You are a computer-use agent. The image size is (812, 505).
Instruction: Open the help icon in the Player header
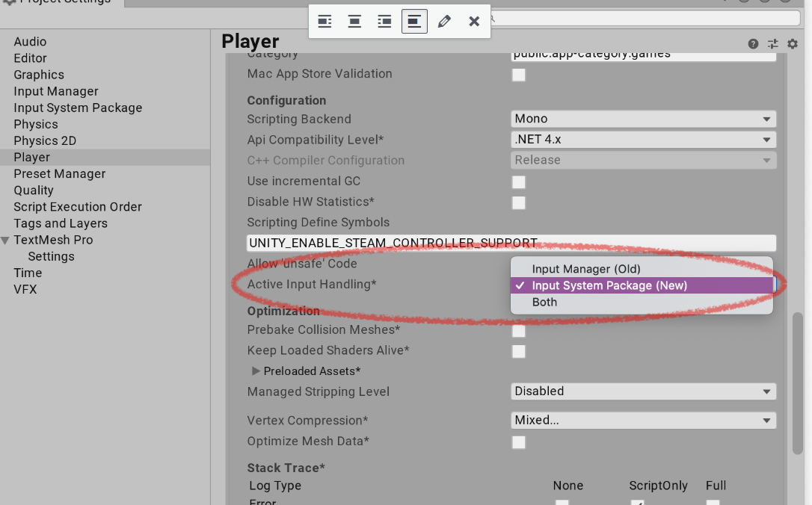click(754, 43)
